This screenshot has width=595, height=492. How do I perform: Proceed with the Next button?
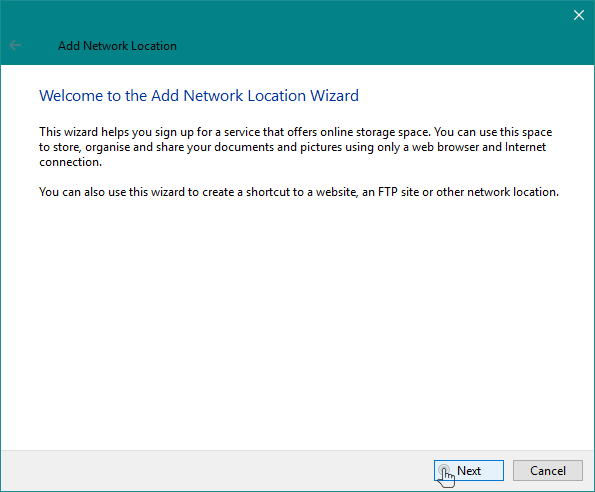(x=469, y=470)
